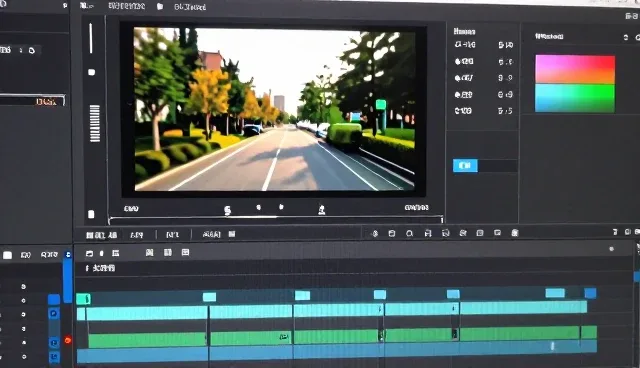Click the second icon in the tools row
The image size is (640, 368).
tap(392, 233)
